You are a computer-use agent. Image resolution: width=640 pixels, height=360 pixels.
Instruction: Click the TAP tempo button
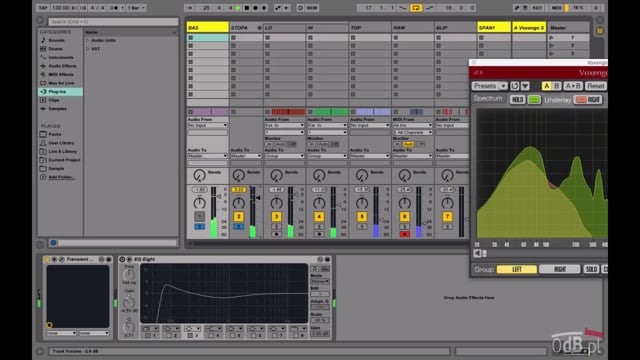click(42, 8)
